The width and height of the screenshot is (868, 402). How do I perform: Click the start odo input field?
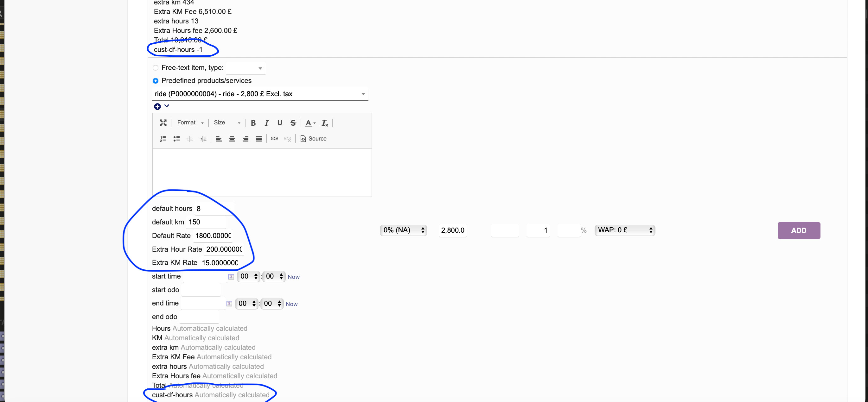(x=201, y=290)
